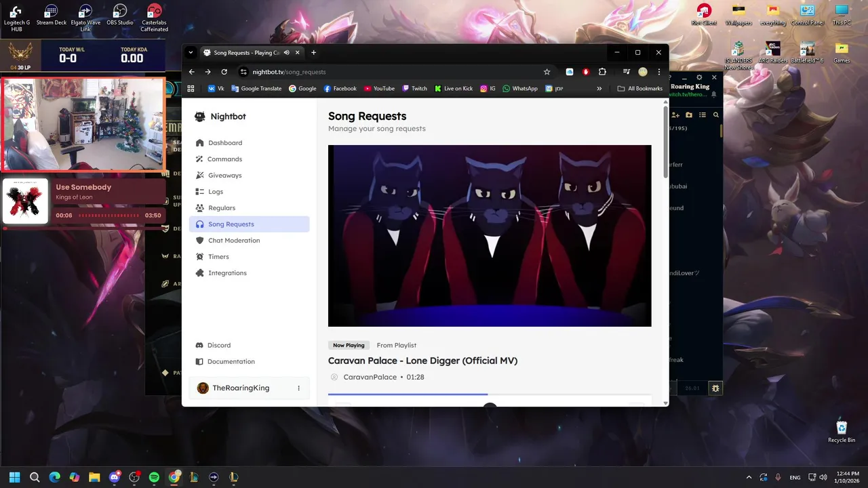Click the song title Caravan Palace - Lone Digger

422,361
